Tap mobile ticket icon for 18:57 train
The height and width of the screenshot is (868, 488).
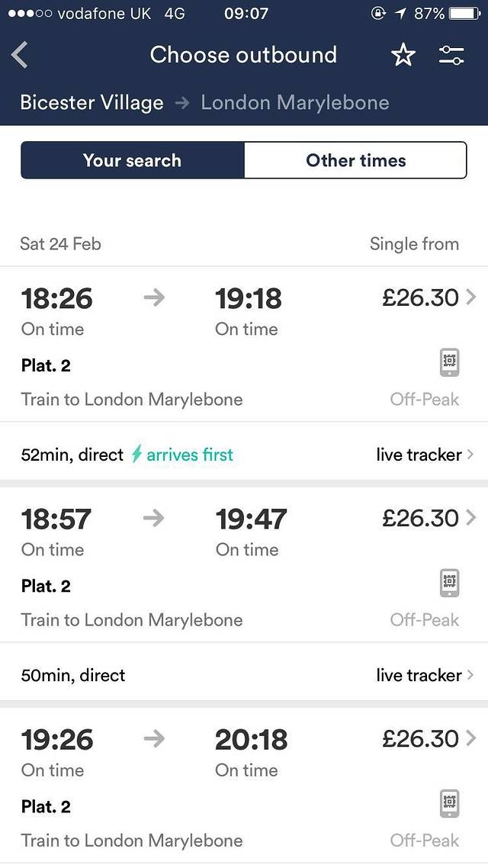click(x=450, y=583)
